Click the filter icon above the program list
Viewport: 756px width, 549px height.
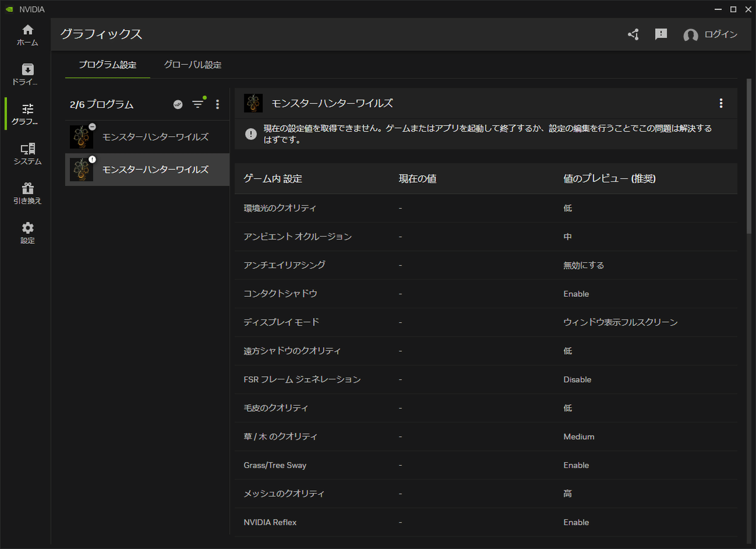[198, 104]
